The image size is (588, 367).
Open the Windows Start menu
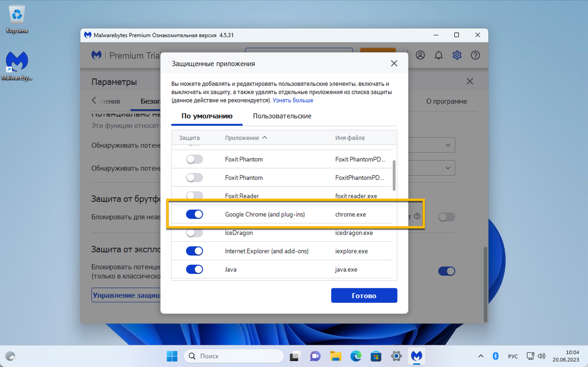tap(172, 356)
